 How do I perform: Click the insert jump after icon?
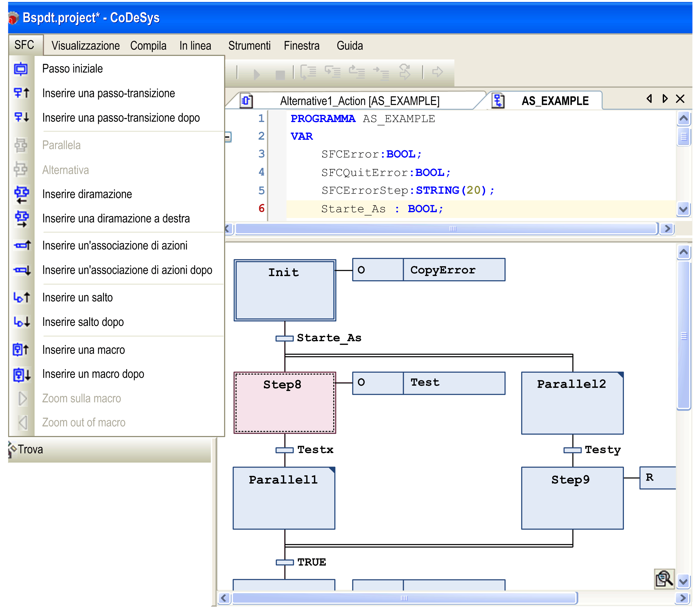[x=22, y=322]
